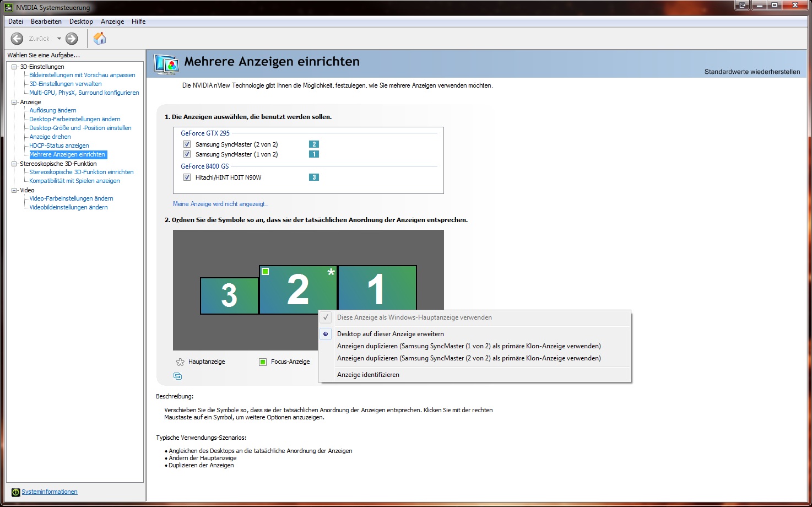The image size is (812, 507).
Task: Open the Datei menu
Action: [15, 21]
